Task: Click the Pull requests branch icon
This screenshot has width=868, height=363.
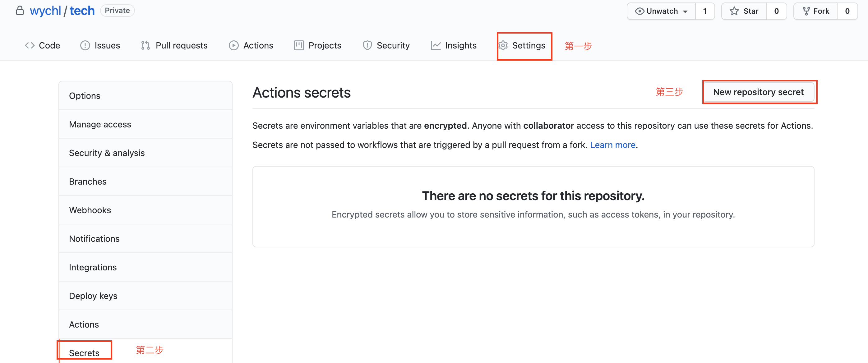Action: 145,45
